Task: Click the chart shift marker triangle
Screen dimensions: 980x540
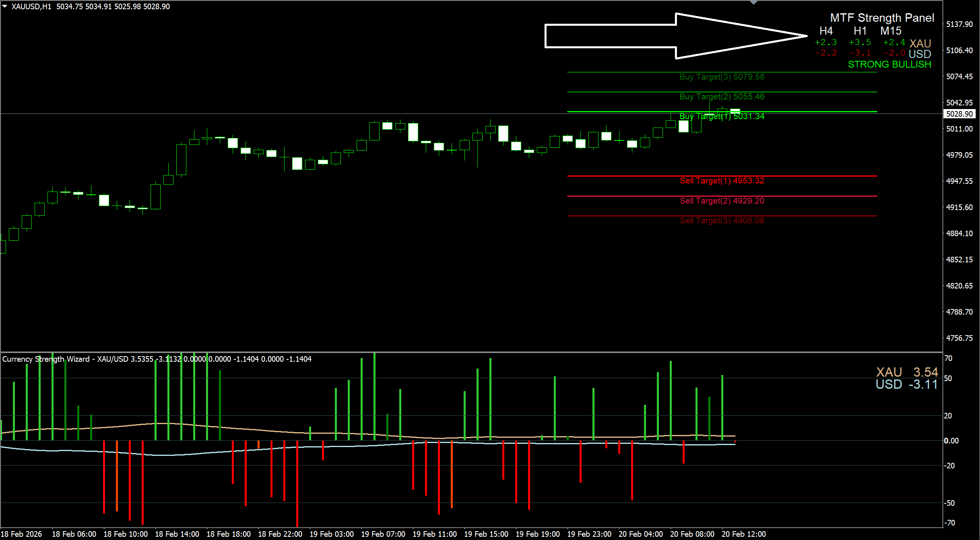Action: pos(754,2)
